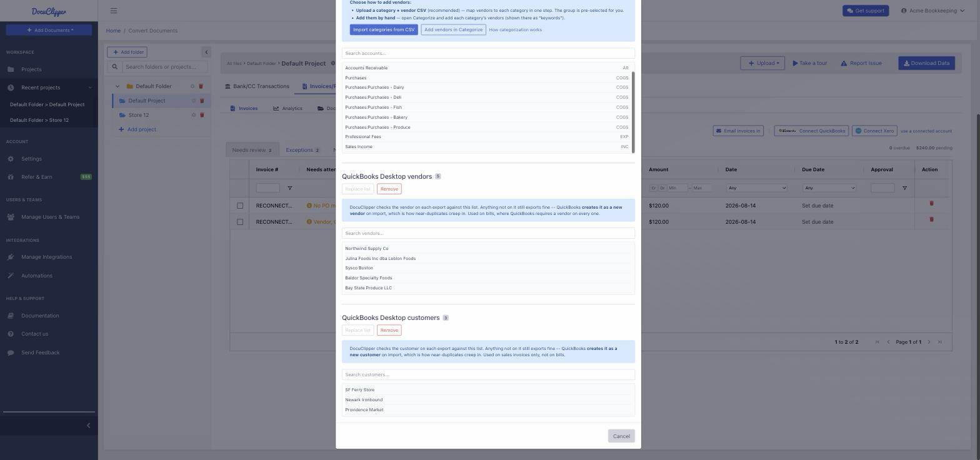Select the Newark Ironbound customer row
Image resolution: width=980 pixels, height=460 pixels.
488,400
